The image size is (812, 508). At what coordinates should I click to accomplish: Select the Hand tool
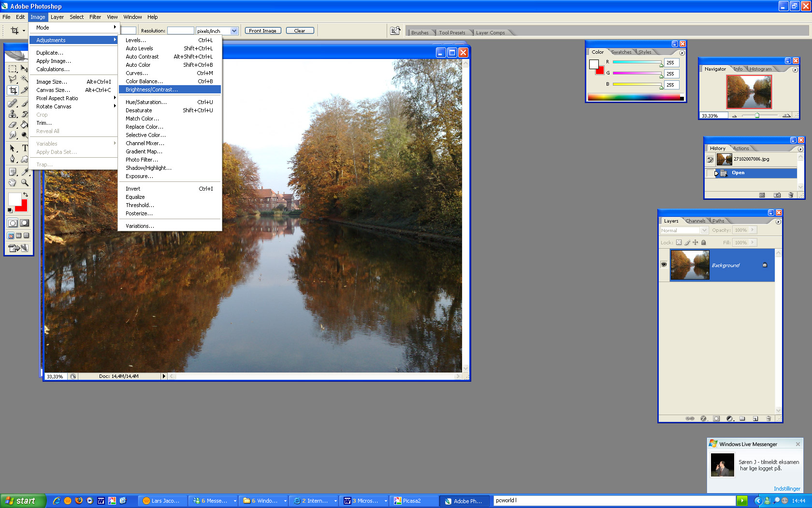point(13,183)
